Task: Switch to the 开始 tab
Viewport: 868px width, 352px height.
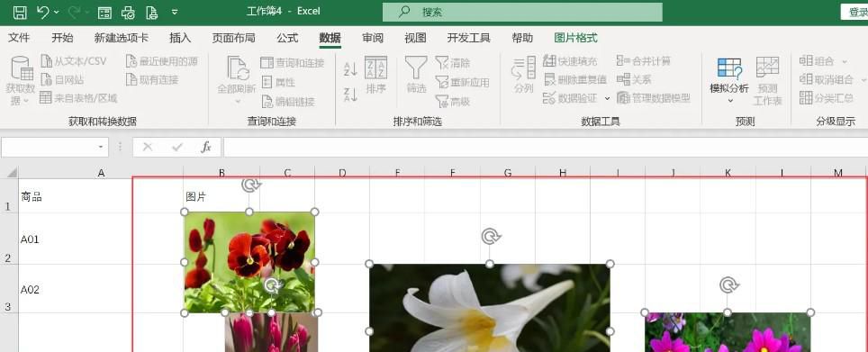Action: point(62,38)
